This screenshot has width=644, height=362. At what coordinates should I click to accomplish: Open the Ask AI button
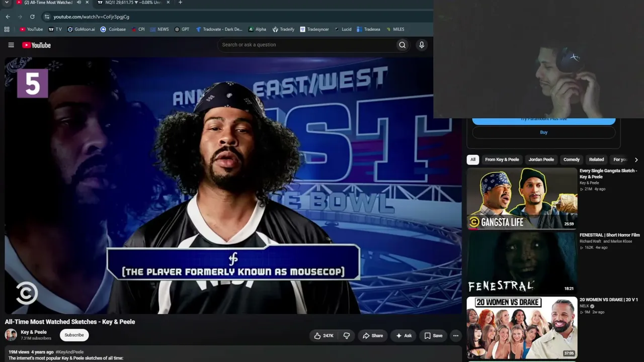[404, 336]
